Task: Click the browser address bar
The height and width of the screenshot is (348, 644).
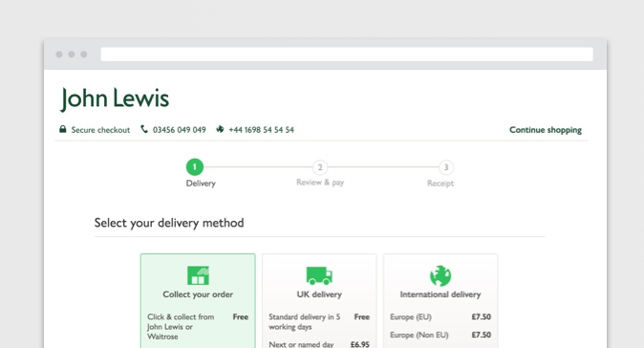Action: click(x=347, y=54)
